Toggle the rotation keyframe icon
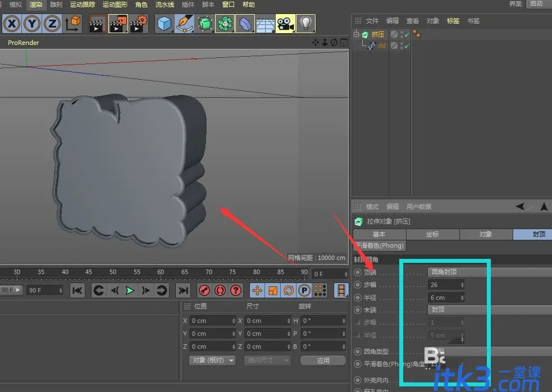 tap(289, 290)
